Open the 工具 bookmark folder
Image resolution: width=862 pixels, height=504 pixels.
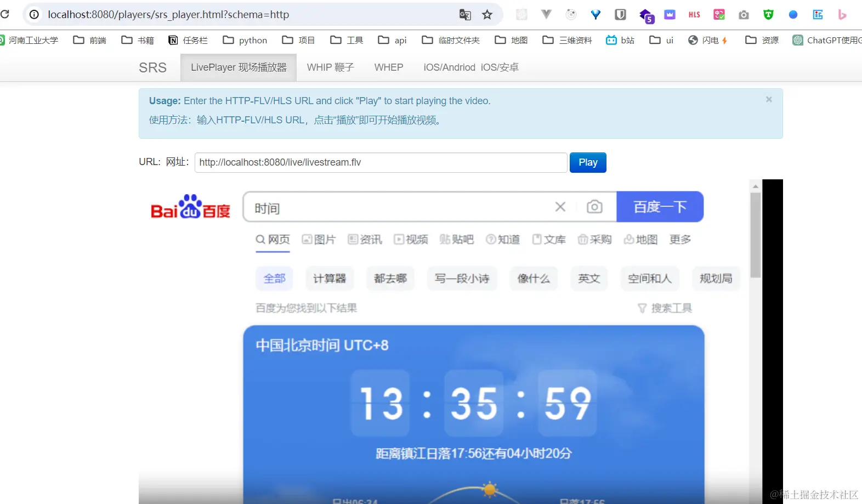click(x=347, y=40)
